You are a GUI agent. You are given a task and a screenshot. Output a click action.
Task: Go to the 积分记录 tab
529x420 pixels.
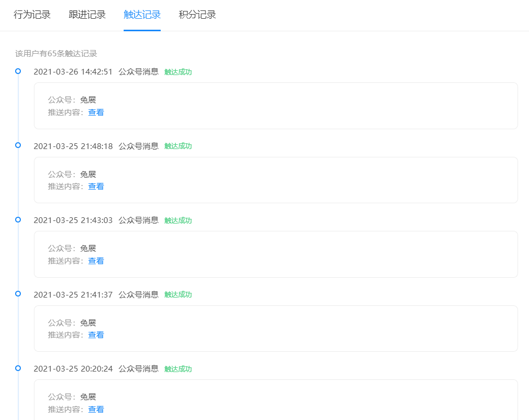(x=197, y=15)
